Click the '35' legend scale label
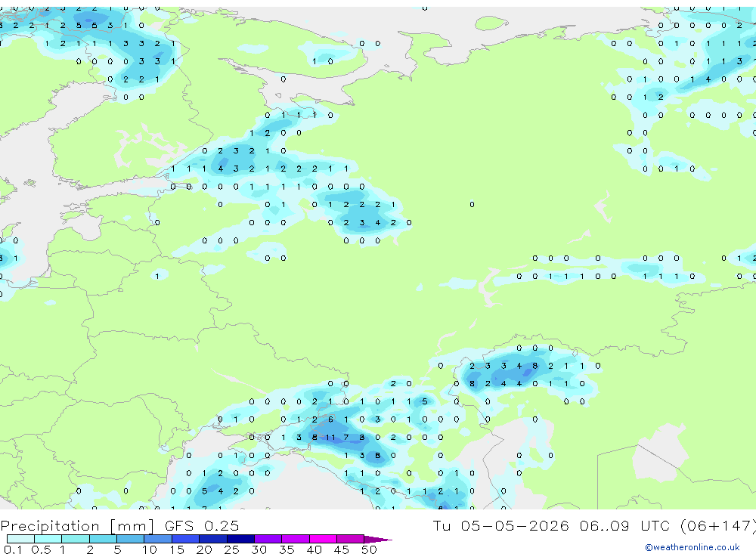 click(287, 549)
